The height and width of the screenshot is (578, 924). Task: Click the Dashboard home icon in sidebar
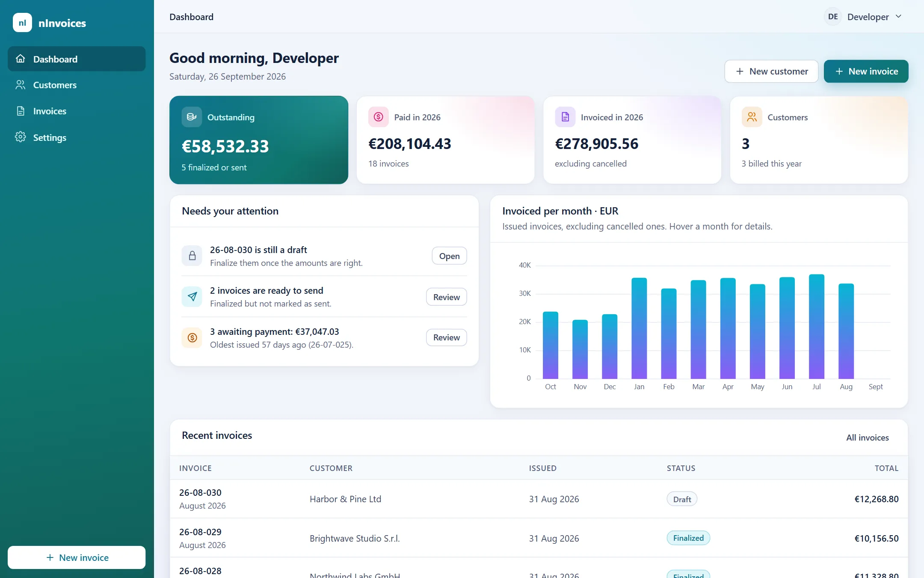coord(20,59)
